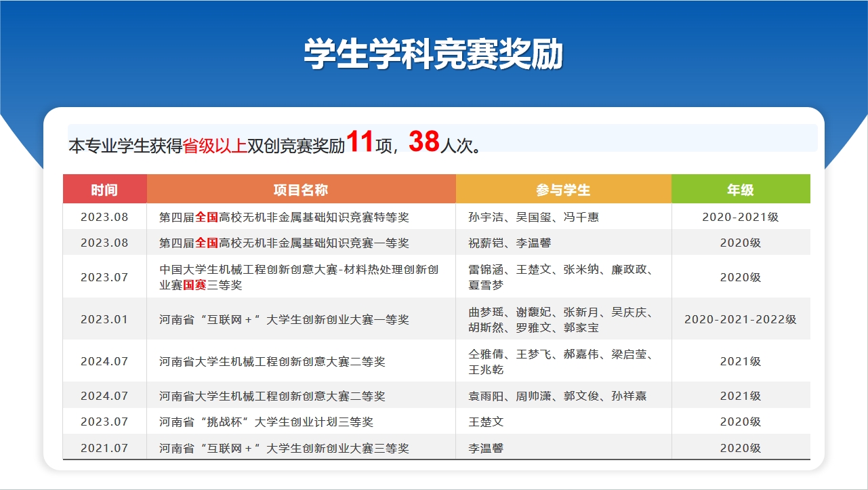Click the 2021级 grade in the 仝雅倩 row
This screenshot has width=868, height=490.
click(x=741, y=361)
